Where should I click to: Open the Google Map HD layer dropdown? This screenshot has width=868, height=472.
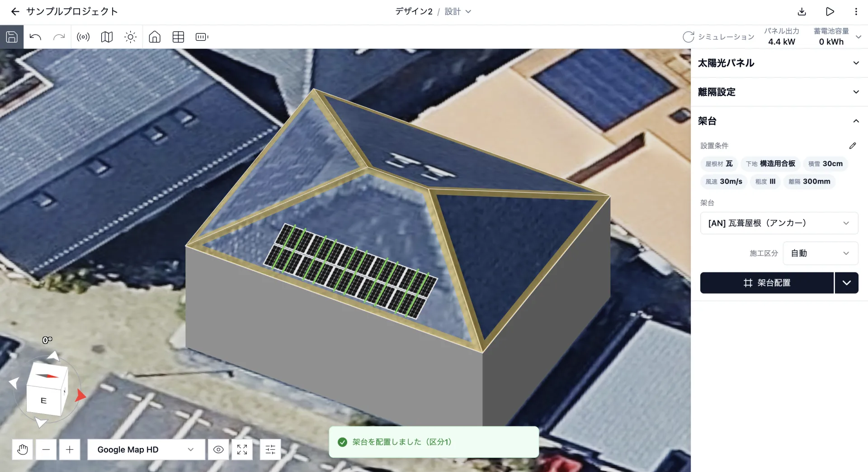(146, 449)
